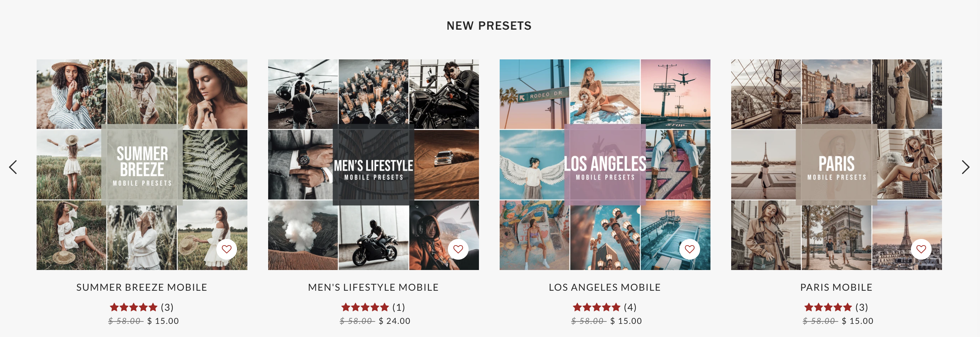Visit the Paris Mobile product page

tap(836, 287)
